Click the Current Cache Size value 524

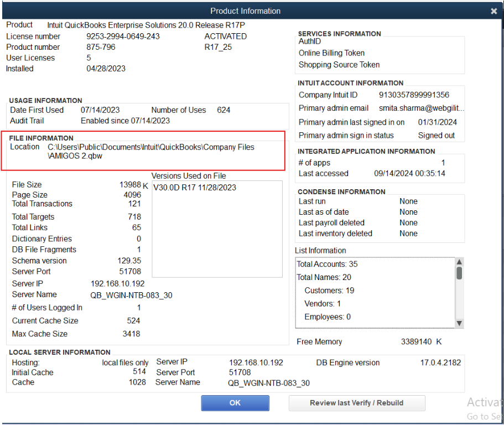coord(133,321)
